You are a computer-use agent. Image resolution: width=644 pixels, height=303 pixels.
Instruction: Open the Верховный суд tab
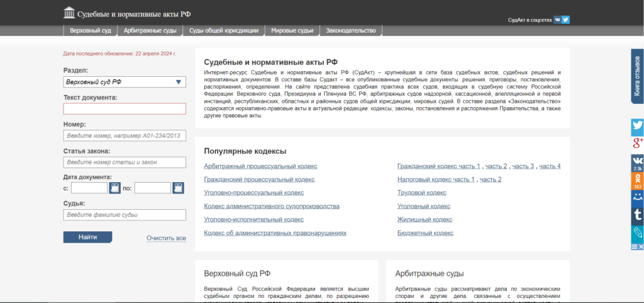(91, 31)
